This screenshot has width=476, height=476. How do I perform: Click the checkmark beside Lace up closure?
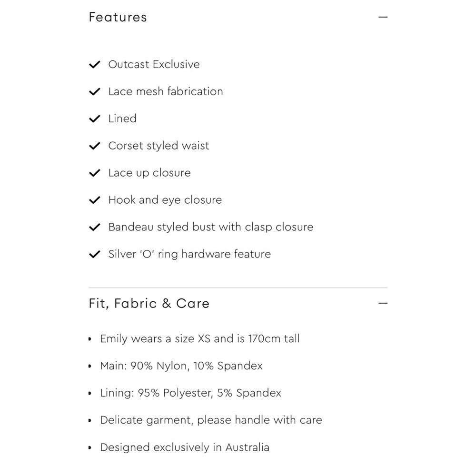94,173
